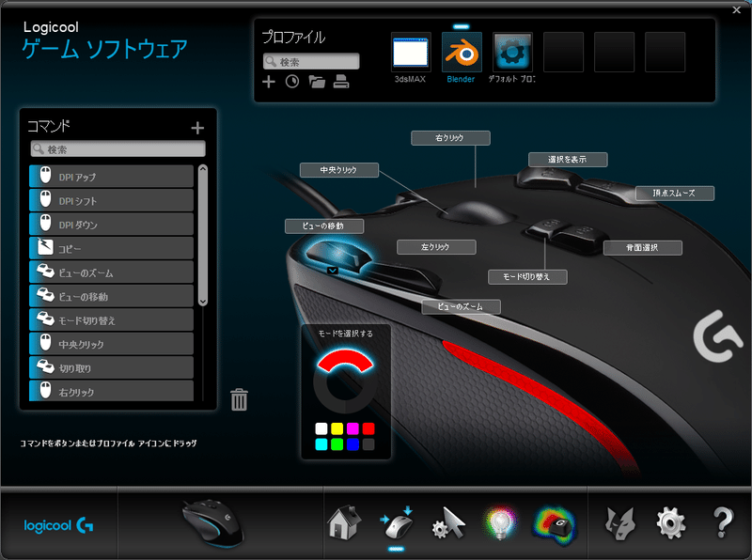
Task: Open the customize buttons mouse icon
Action: pyautogui.click(x=397, y=522)
